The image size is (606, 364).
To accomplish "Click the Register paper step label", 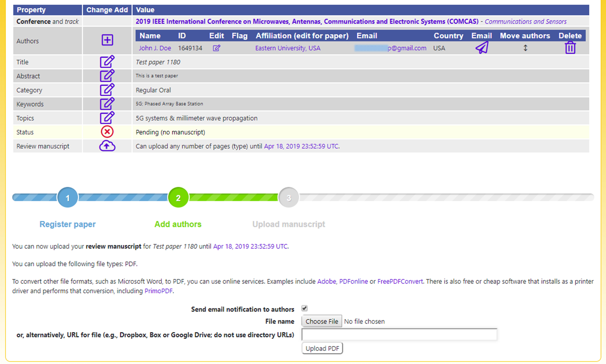I will point(68,224).
